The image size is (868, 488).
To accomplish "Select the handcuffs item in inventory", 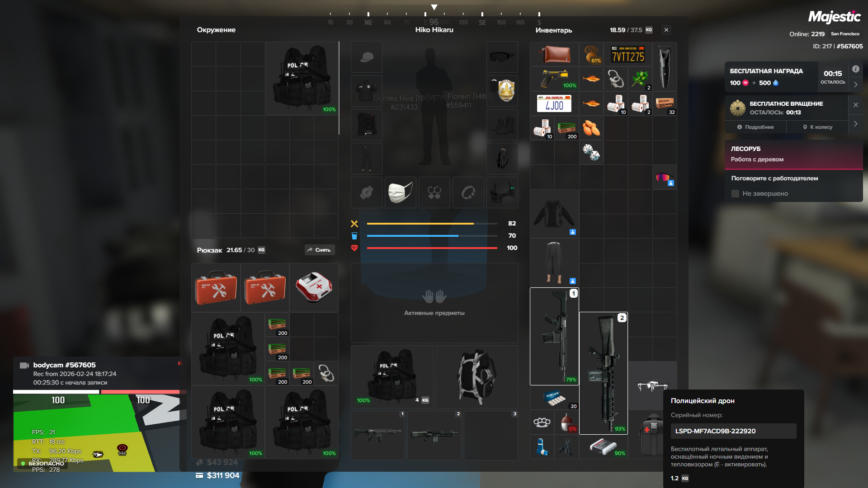I will [x=615, y=79].
